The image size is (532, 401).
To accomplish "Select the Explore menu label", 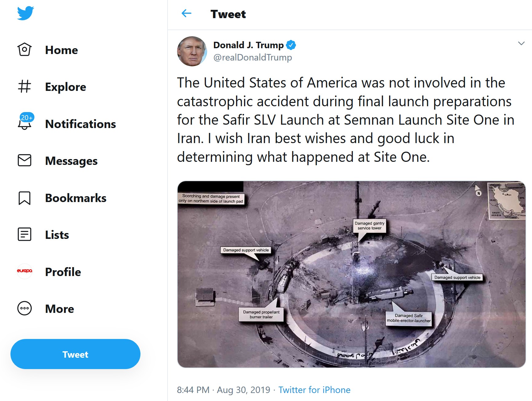I will [x=65, y=87].
